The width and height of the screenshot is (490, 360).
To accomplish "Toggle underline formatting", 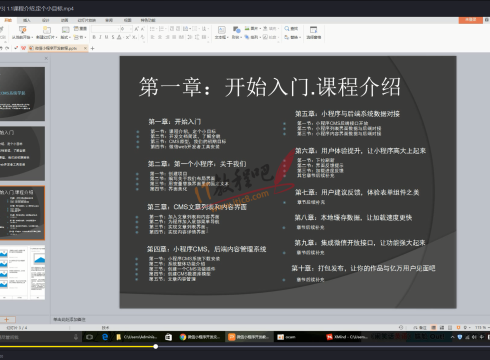I will pyautogui.click(x=107, y=37).
